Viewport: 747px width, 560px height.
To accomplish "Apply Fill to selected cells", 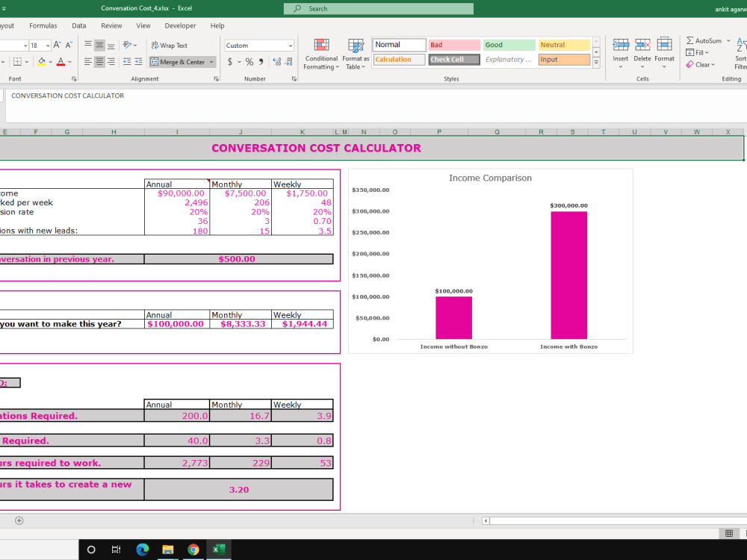I will click(x=696, y=52).
